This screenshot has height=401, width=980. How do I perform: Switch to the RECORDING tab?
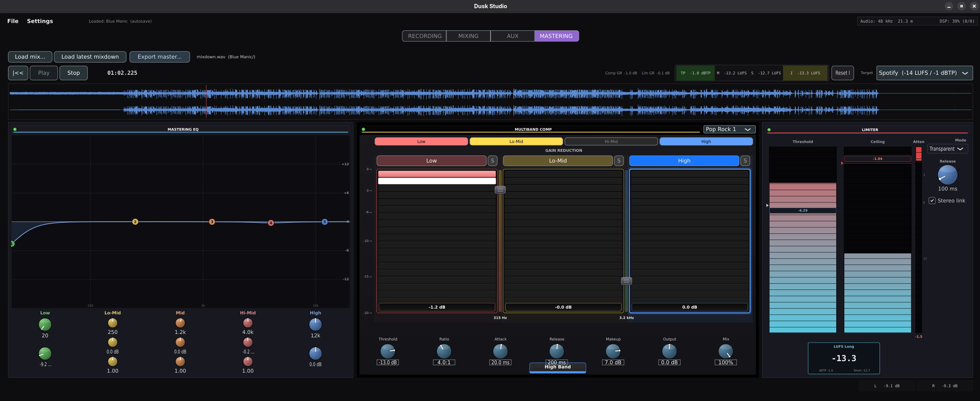coord(425,36)
